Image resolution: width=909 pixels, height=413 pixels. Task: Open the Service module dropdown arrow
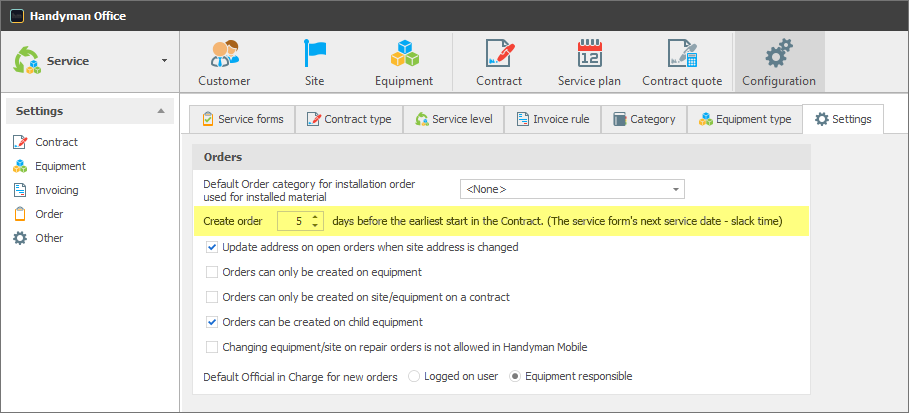165,61
